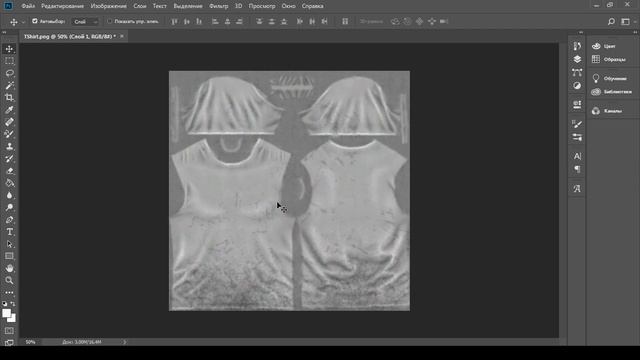640x360 pixels.
Task: Select the Rectangular Marquee tool
Action: pos(9,61)
